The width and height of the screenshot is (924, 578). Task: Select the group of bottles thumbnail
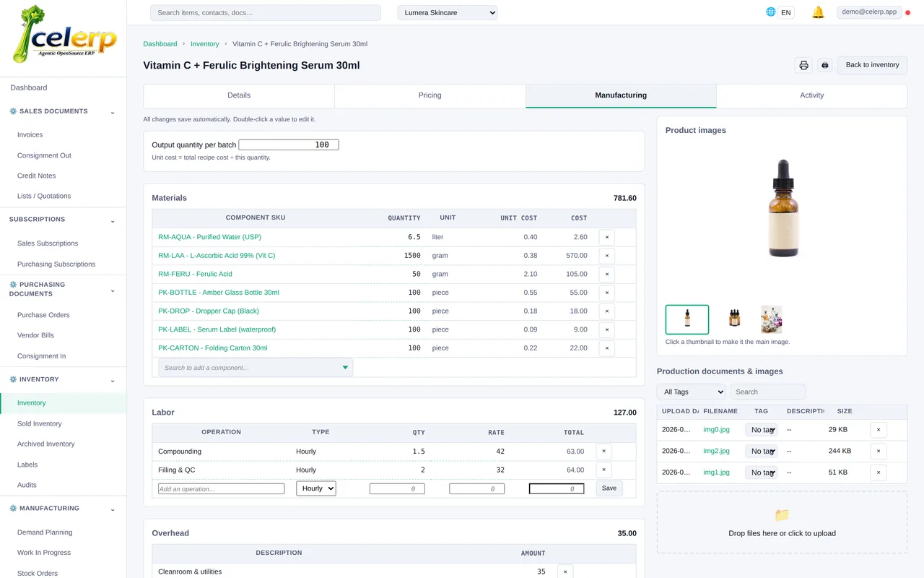pyautogui.click(x=734, y=319)
